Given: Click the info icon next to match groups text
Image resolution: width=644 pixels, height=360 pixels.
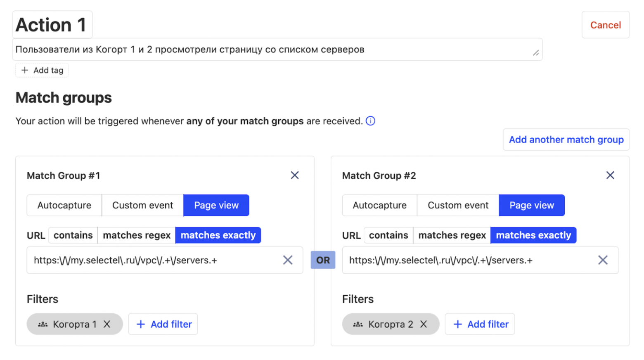Looking at the screenshot, I should click(370, 121).
